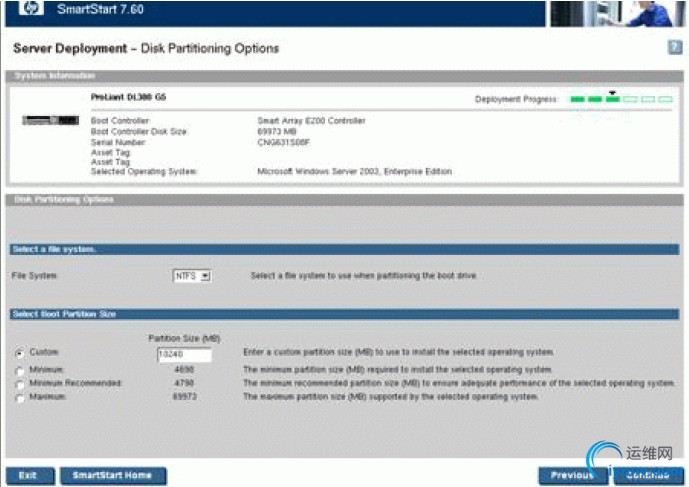Click the File System label

tap(35, 276)
